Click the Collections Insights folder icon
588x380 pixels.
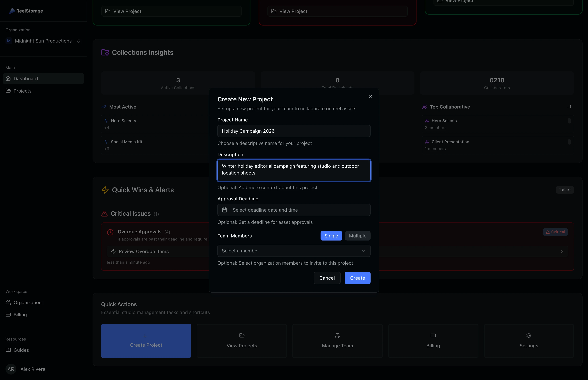point(105,52)
